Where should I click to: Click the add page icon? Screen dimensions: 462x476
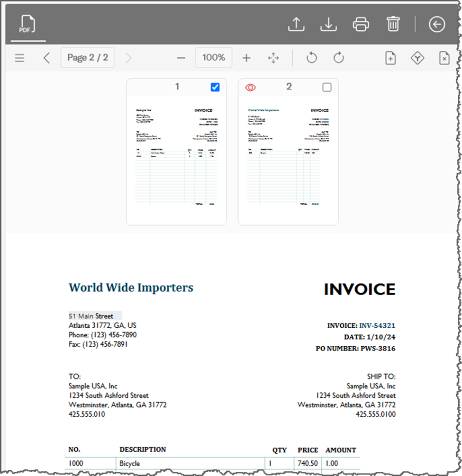pos(390,58)
